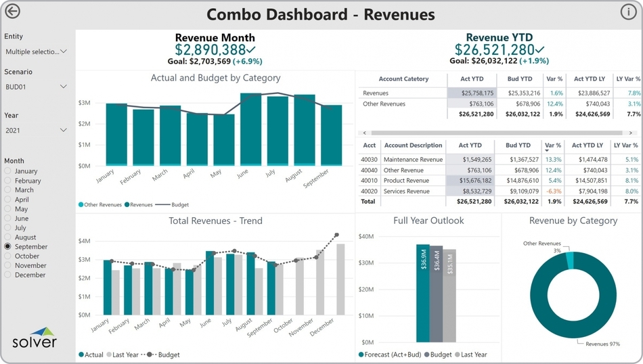Click the Account Description column header
Viewport: 643px width, 364px height.
[x=413, y=145]
